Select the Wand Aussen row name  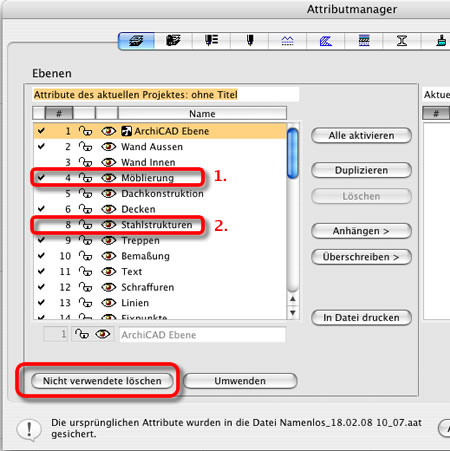tap(152, 147)
